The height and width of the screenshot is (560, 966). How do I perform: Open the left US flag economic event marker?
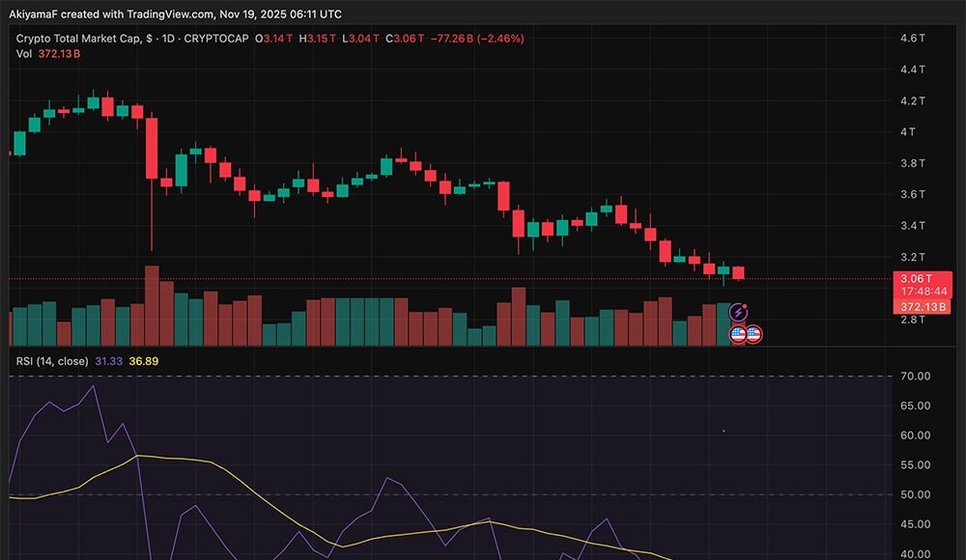pos(737,332)
